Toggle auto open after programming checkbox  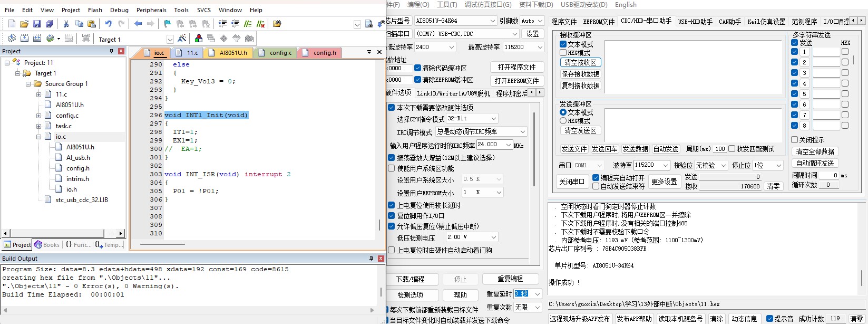pos(596,178)
